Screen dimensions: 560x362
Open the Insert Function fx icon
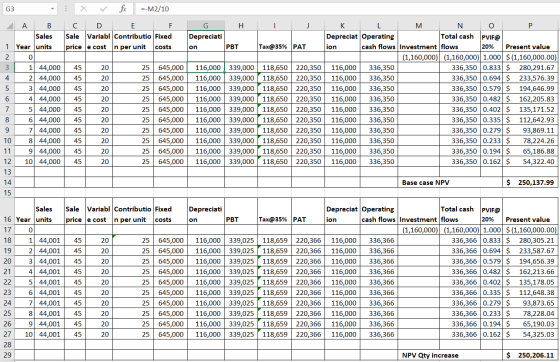[122, 9]
